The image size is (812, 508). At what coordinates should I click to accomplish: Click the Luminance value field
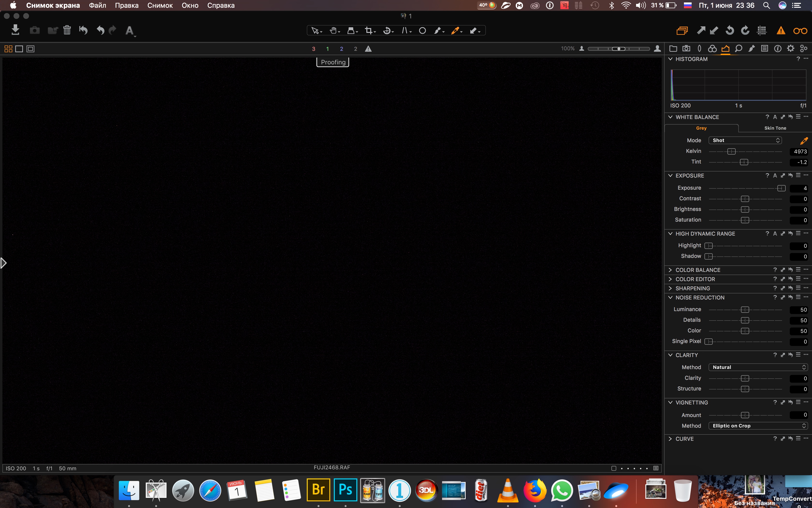click(798, 310)
